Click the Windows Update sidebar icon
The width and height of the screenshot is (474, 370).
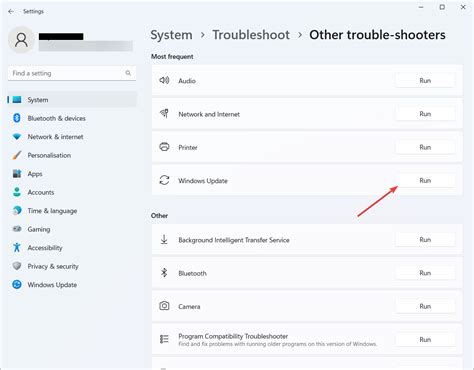click(17, 284)
